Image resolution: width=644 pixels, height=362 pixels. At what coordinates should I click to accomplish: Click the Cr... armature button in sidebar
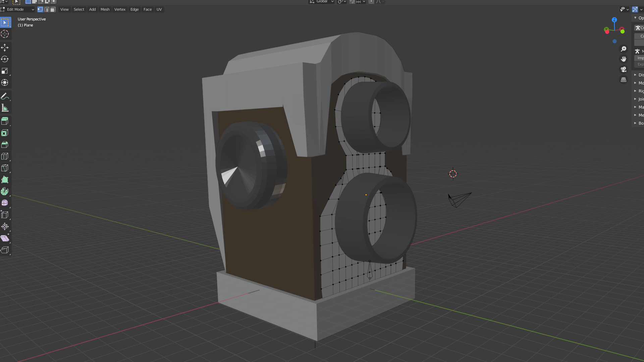pyautogui.click(x=639, y=28)
